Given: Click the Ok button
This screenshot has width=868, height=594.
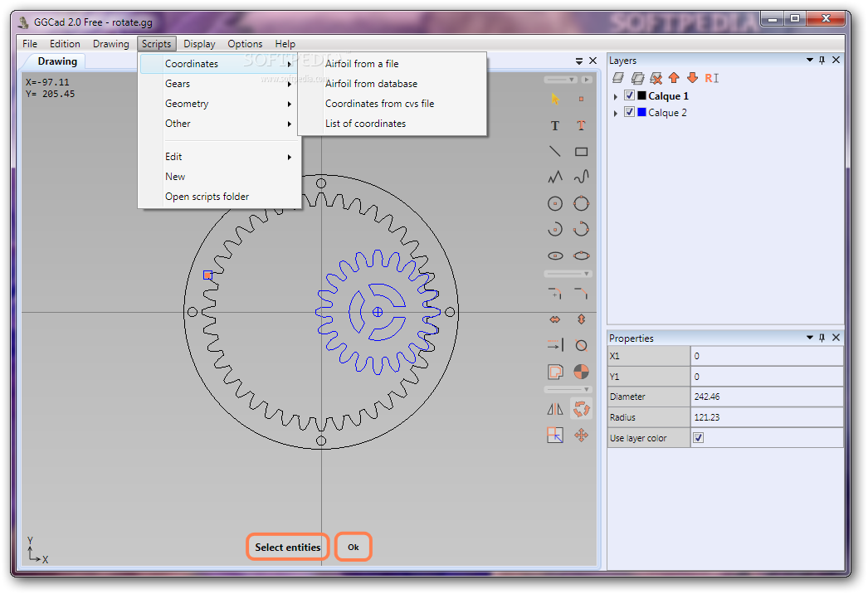Looking at the screenshot, I should (354, 547).
